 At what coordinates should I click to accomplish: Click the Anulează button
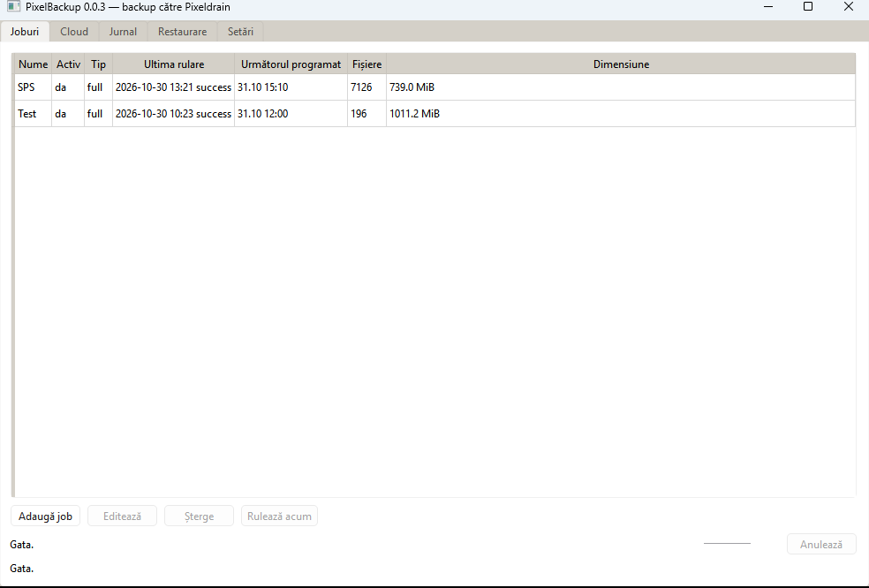[821, 544]
